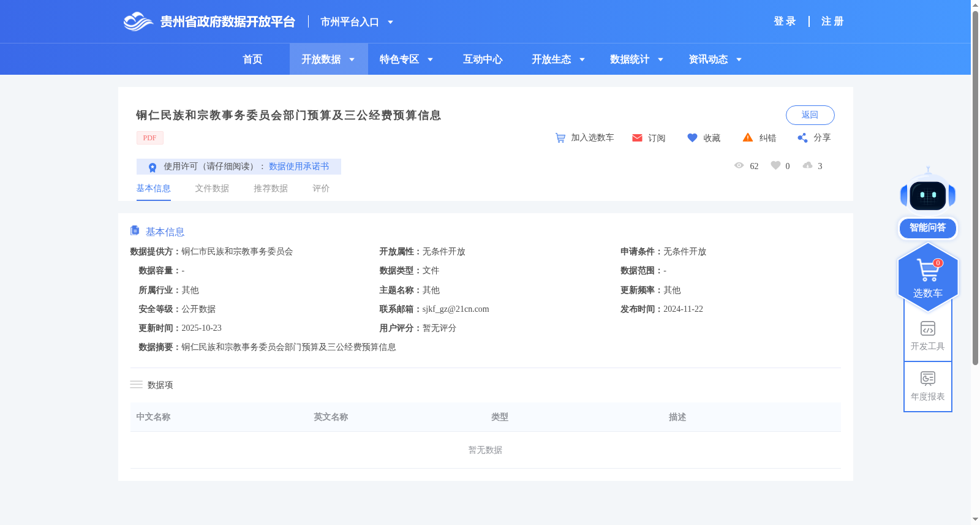Open the 选数车 hexagon cart widget

928,277
